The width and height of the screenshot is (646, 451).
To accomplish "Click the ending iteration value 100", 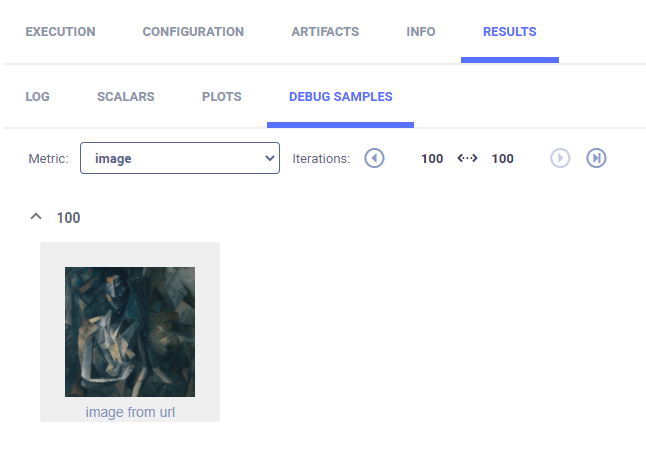I will coord(502,158).
